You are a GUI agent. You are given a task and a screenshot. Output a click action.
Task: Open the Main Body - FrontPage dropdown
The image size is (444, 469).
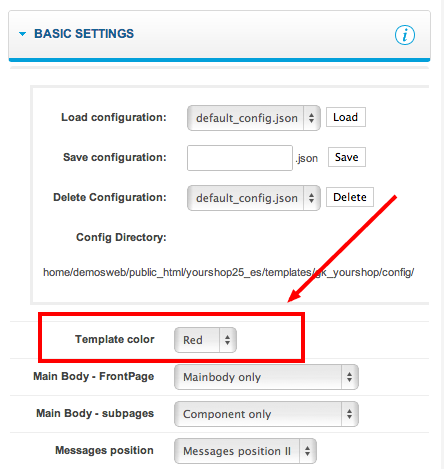click(x=266, y=377)
